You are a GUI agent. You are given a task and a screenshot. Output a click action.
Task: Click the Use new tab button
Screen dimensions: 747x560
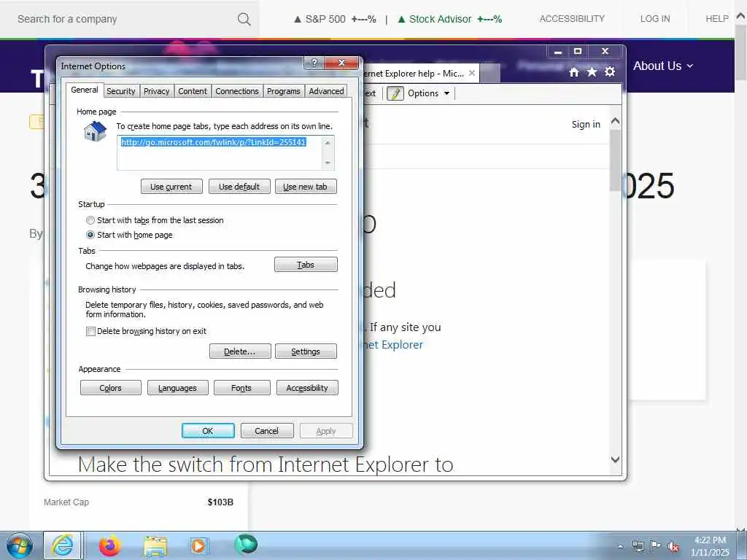tap(306, 187)
